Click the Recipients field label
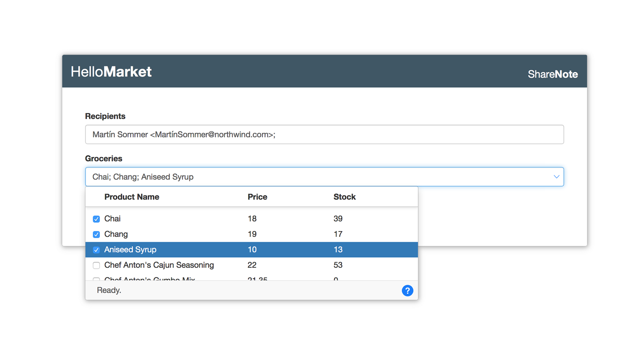644x353 pixels. pos(105,116)
